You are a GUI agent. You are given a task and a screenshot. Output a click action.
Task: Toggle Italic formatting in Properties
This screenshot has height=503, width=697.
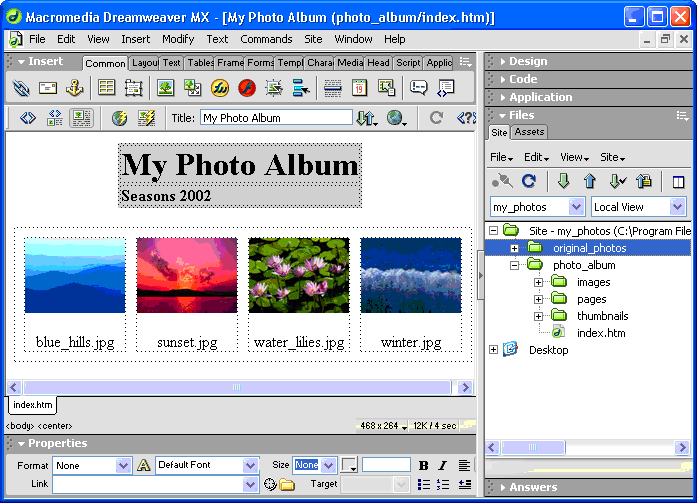[x=442, y=465]
